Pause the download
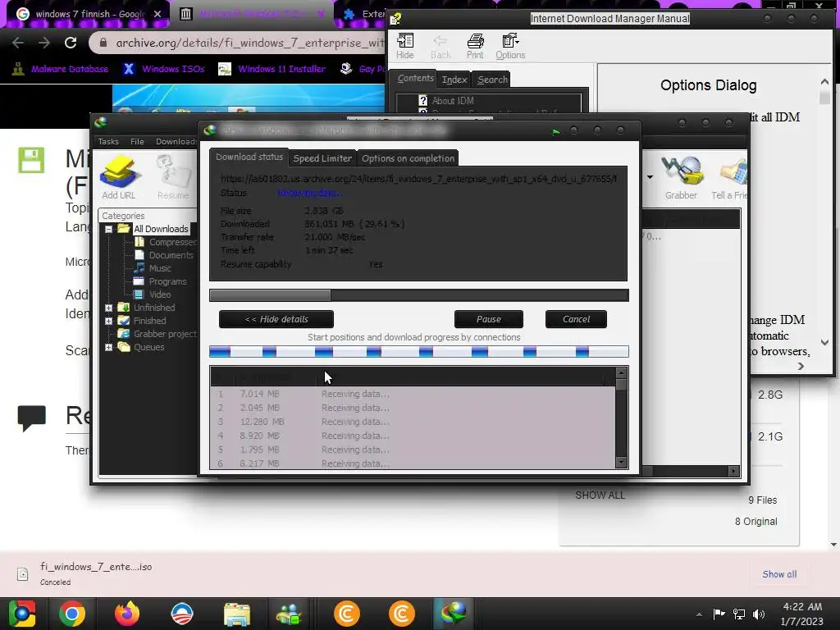 click(x=489, y=319)
